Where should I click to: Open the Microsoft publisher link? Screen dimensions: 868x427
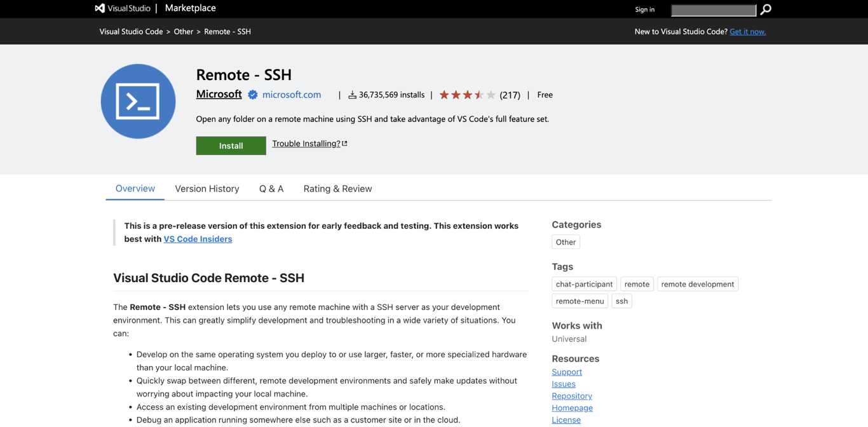(x=219, y=94)
